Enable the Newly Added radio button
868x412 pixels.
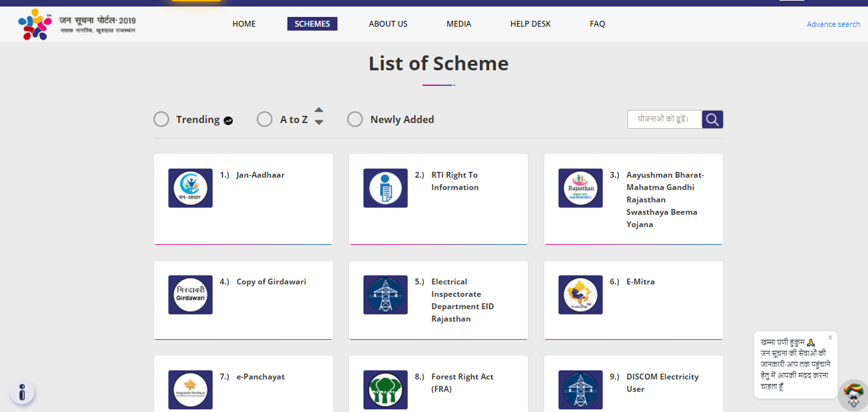[x=355, y=120]
